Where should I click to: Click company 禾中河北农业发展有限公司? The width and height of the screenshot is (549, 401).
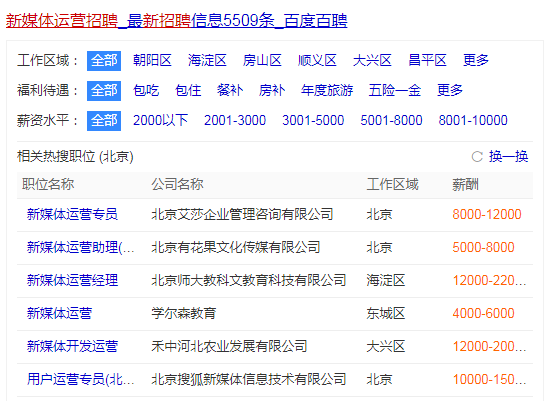coord(229,346)
